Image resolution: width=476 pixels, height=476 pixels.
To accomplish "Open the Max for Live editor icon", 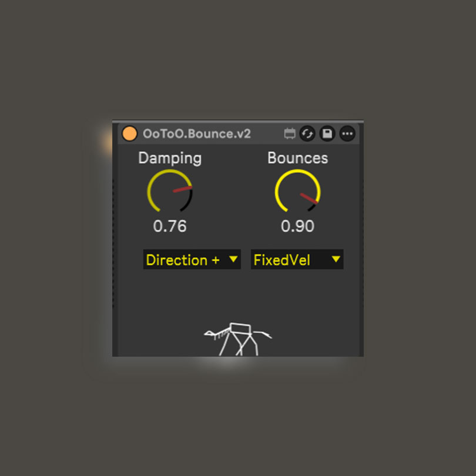I will coord(290,133).
